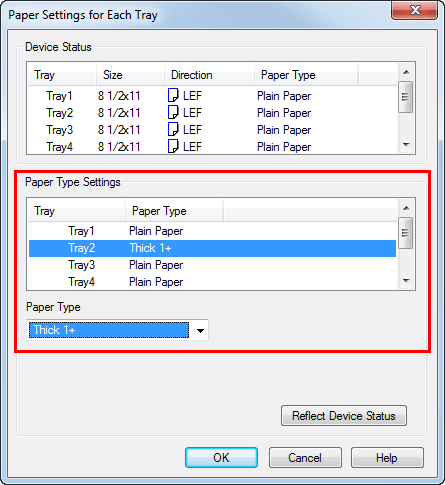Click the Cancel button
The width and height of the screenshot is (445, 485).
coord(305,457)
